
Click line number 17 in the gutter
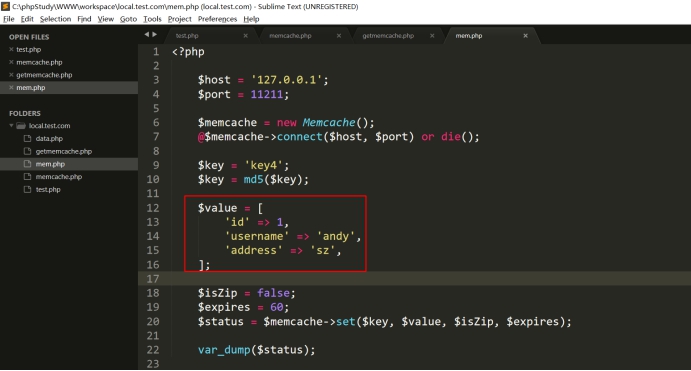coord(153,279)
